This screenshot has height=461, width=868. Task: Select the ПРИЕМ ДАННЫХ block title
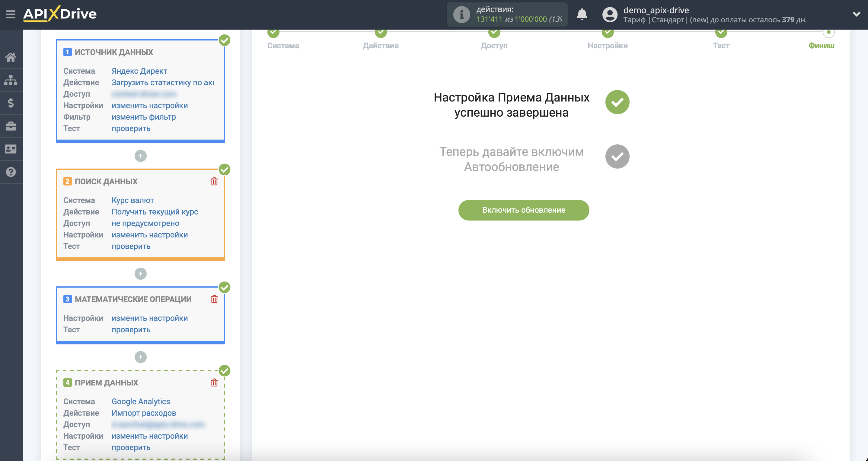(106, 382)
